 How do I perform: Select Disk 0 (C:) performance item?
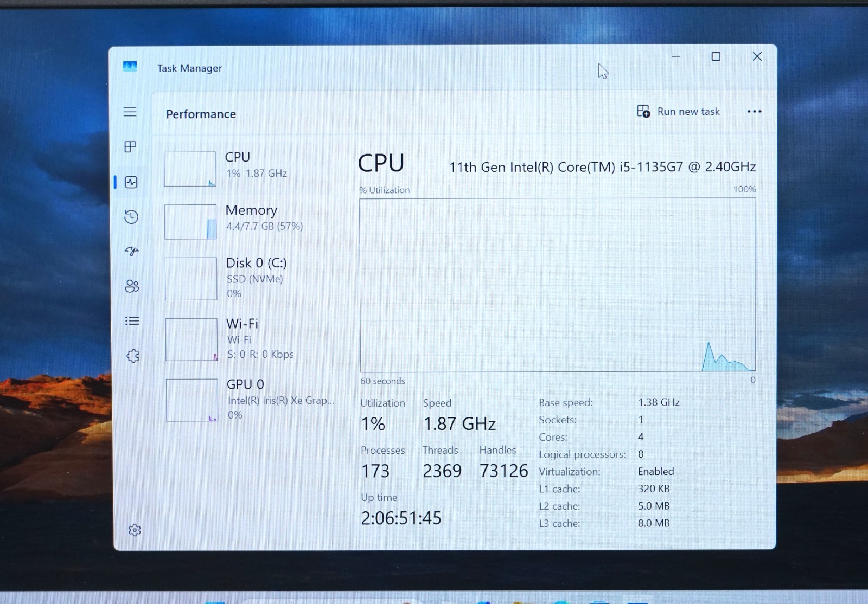(x=249, y=279)
